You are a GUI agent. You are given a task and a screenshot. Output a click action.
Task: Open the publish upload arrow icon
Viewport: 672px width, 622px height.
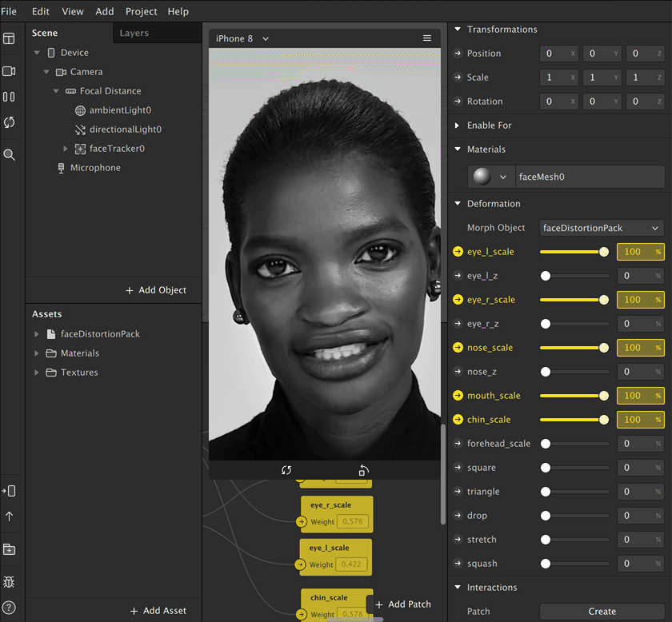click(x=10, y=516)
